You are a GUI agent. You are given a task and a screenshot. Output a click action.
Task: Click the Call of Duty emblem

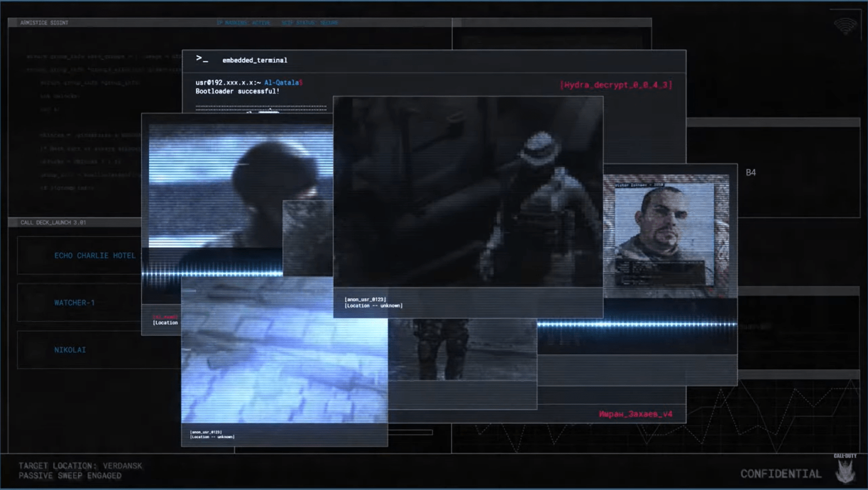point(845,469)
